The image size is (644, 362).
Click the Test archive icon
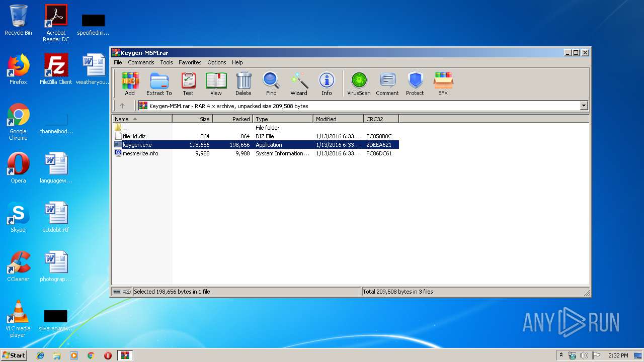click(x=188, y=83)
